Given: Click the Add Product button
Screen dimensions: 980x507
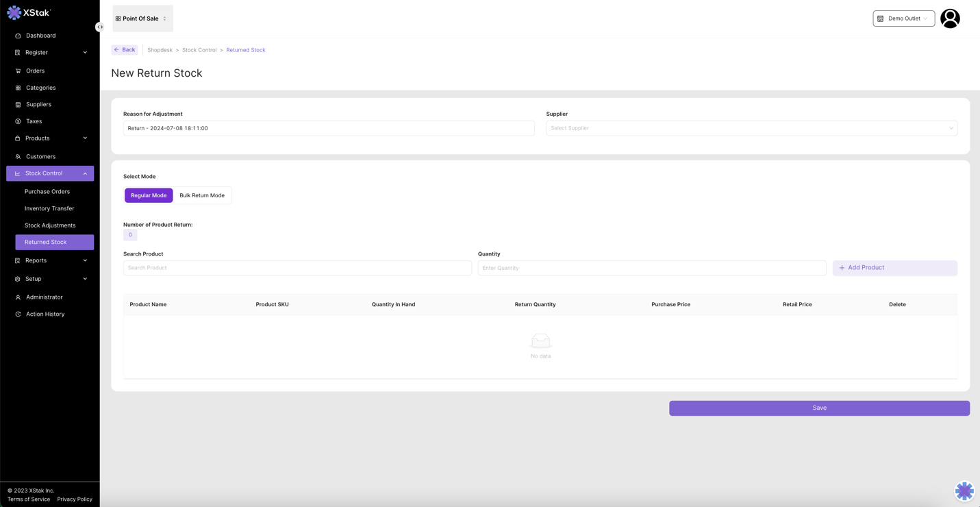Looking at the screenshot, I should (x=894, y=268).
